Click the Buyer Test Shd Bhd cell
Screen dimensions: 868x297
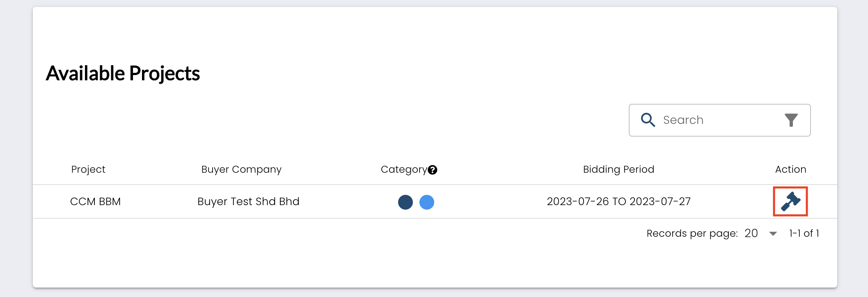pos(248,201)
